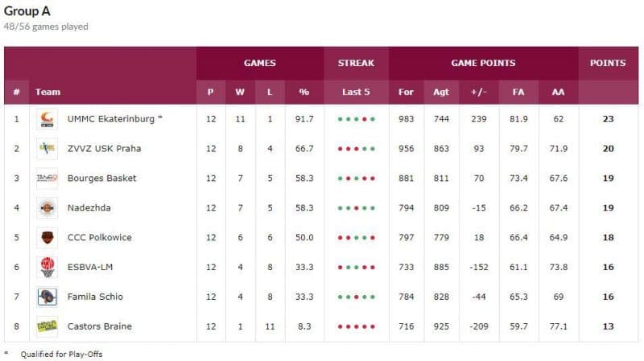644x361 pixels.
Task: Click the Famila Schio team logo
Action: point(47,297)
